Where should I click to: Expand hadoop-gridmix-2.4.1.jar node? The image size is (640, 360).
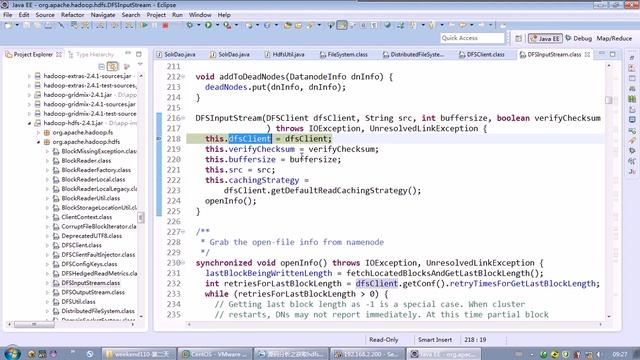pyautogui.click(x=29, y=95)
